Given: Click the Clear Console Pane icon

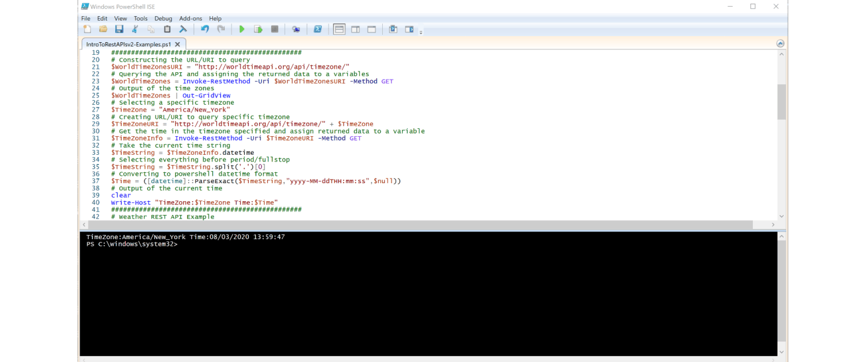Looking at the screenshot, I should tap(183, 29).
